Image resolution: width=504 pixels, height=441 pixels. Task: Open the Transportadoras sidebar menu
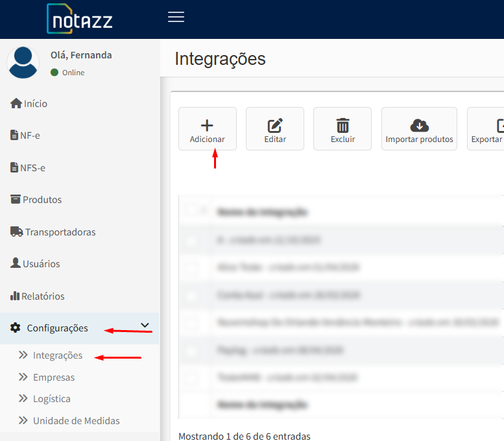click(x=60, y=232)
